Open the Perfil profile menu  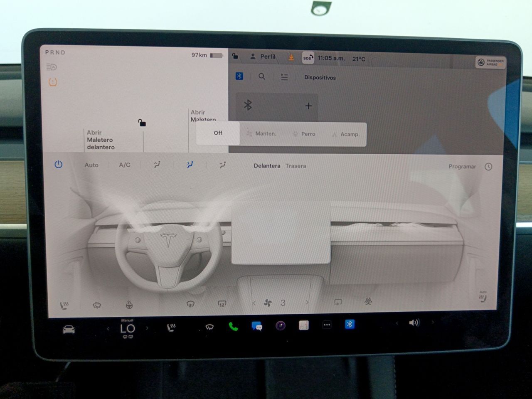(263, 57)
